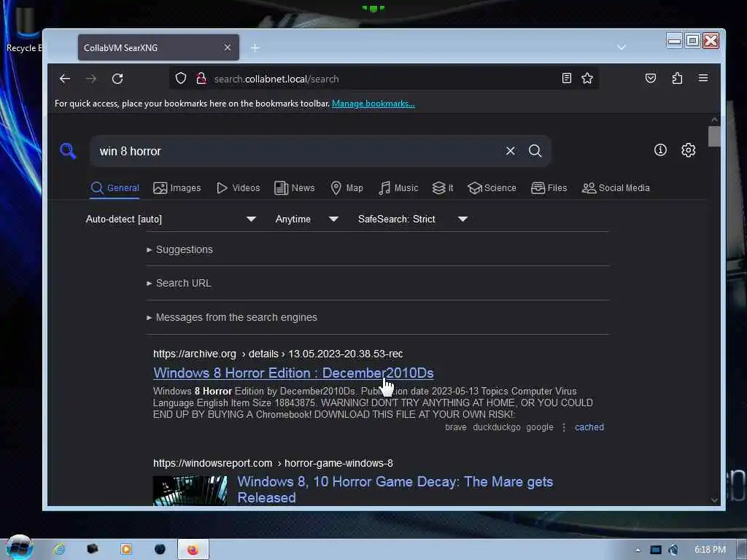Click the Firefox taskbar icon

coord(193,550)
